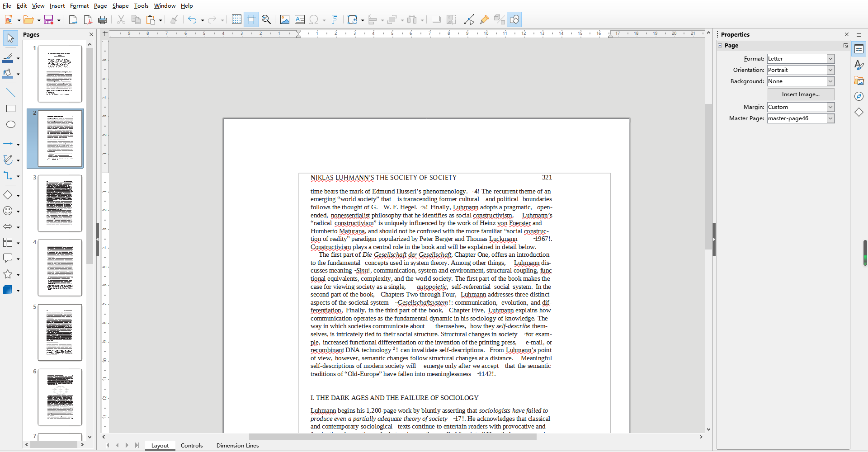Image resolution: width=868 pixels, height=452 pixels.
Task: Select the 3D Objects cube tool
Action: point(8,290)
